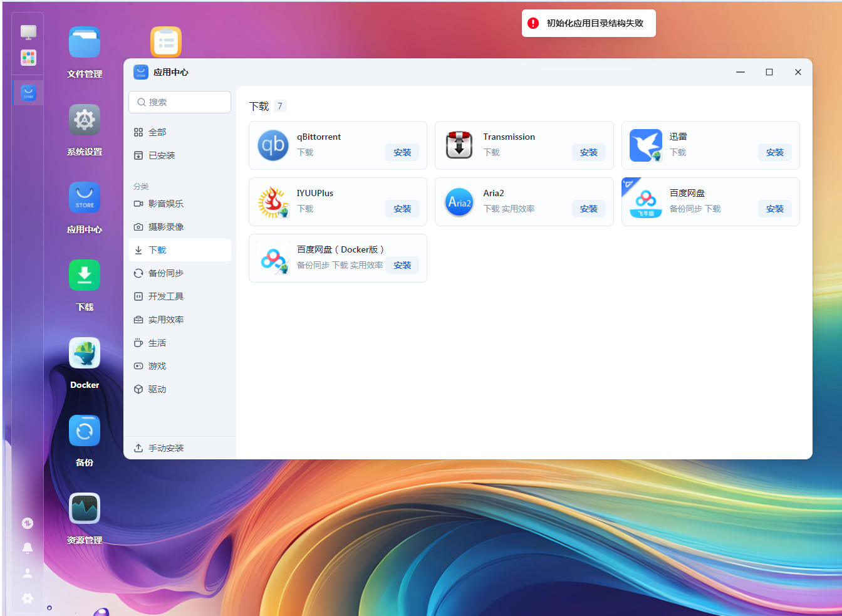Click the Transmission app icon
842x616 pixels.
tap(459, 145)
